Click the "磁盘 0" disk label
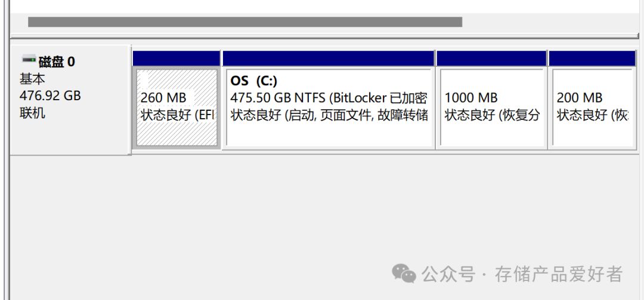 click(57, 62)
